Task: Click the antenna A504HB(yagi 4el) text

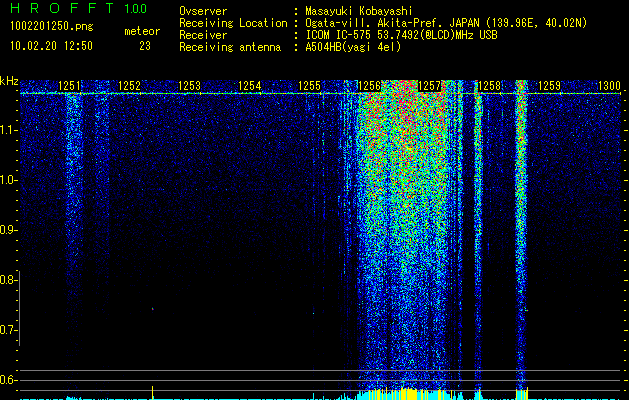Action: pos(353,47)
